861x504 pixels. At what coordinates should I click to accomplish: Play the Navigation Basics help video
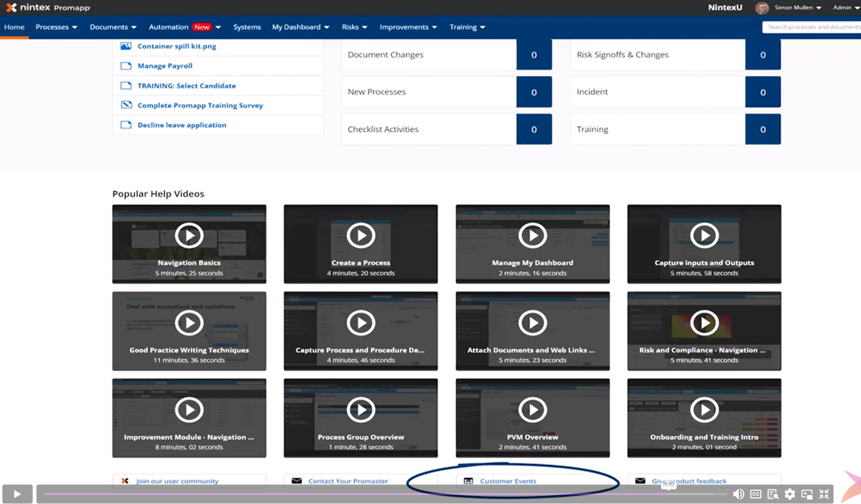coord(189,235)
